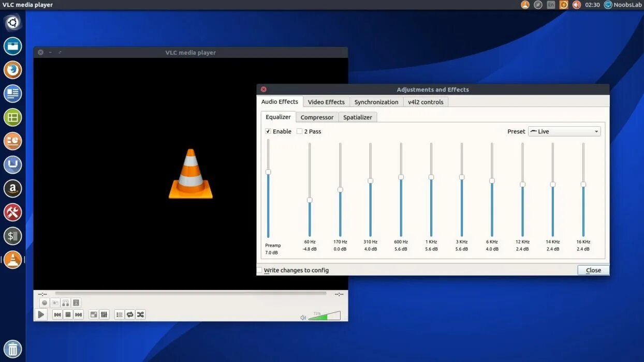Open Ubuntu dash from launcher
The width and height of the screenshot is (644, 362).
click(x=13, y=22)
